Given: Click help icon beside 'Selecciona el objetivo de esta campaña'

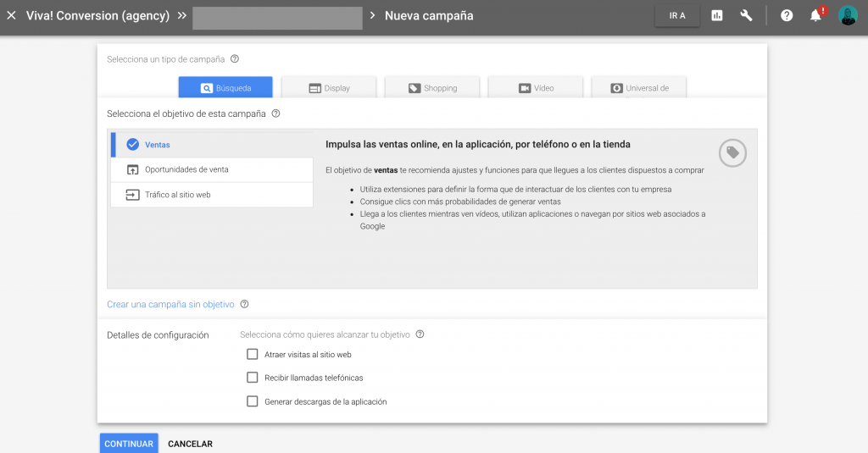Looking at the screenshot, I should 275,113.
